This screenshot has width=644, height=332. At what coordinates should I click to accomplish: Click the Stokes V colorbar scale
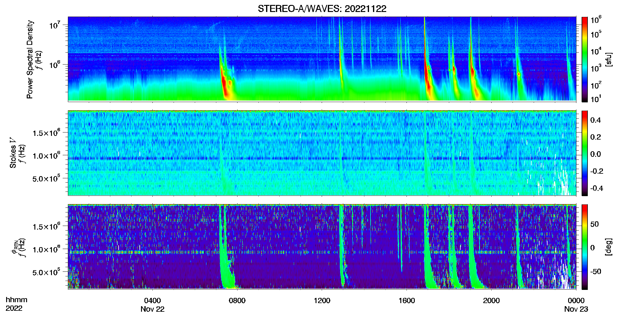point(584,153)
